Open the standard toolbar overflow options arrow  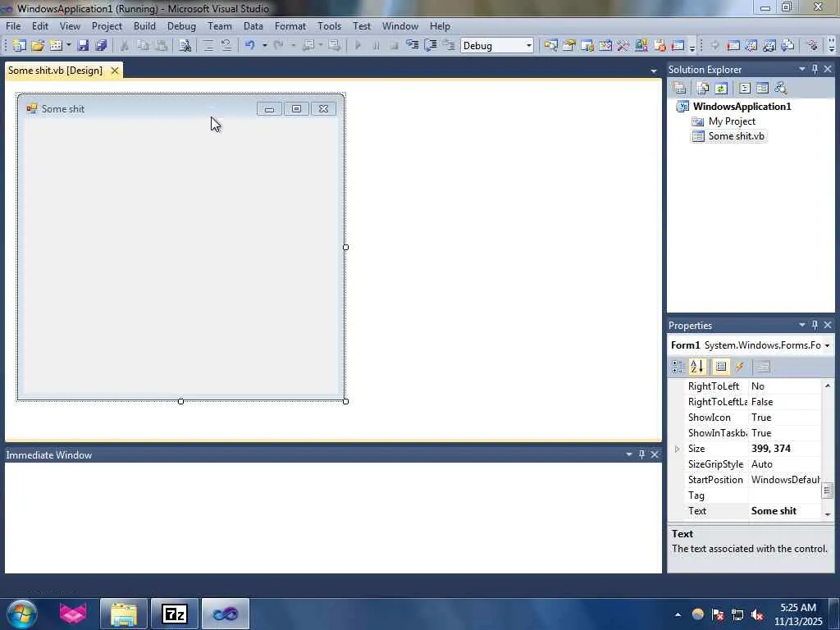pyautogui.click(x=692, y=47)
